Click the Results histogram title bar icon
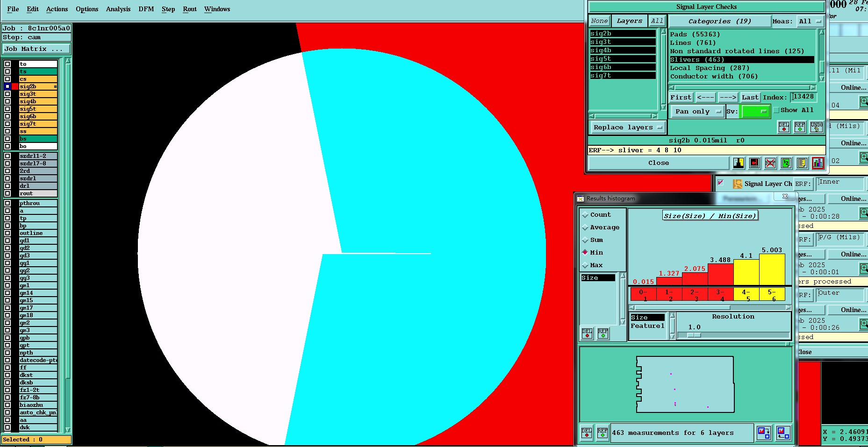868x447 pixels. (580, 199)
